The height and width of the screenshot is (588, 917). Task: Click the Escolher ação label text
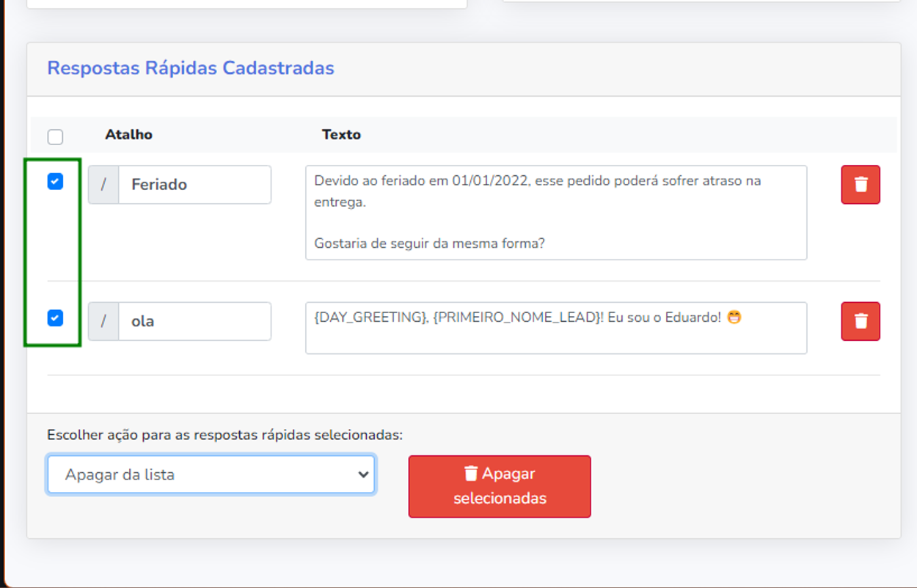224,435
